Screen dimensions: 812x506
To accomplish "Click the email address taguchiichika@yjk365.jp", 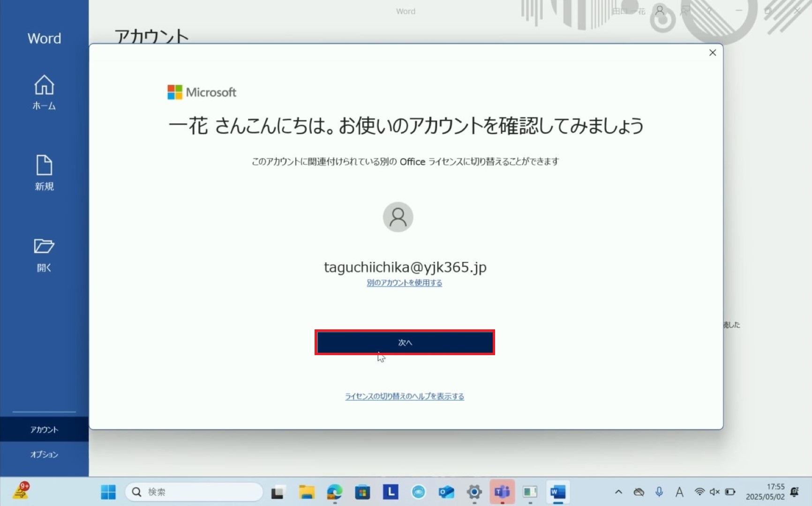I will (405, 267).
